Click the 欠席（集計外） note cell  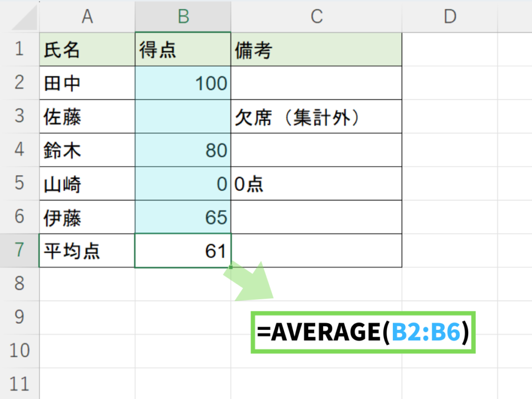coord(316,117)
